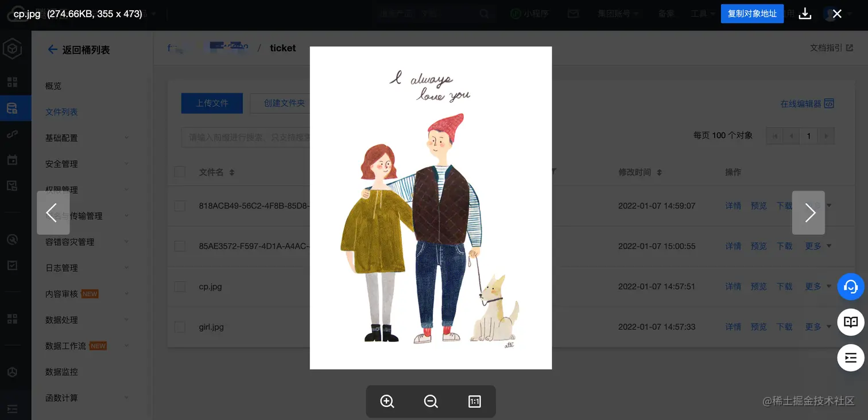Click the 创建文件夹 button
Screen dimensions: 868x420
[x=281, y=103]
